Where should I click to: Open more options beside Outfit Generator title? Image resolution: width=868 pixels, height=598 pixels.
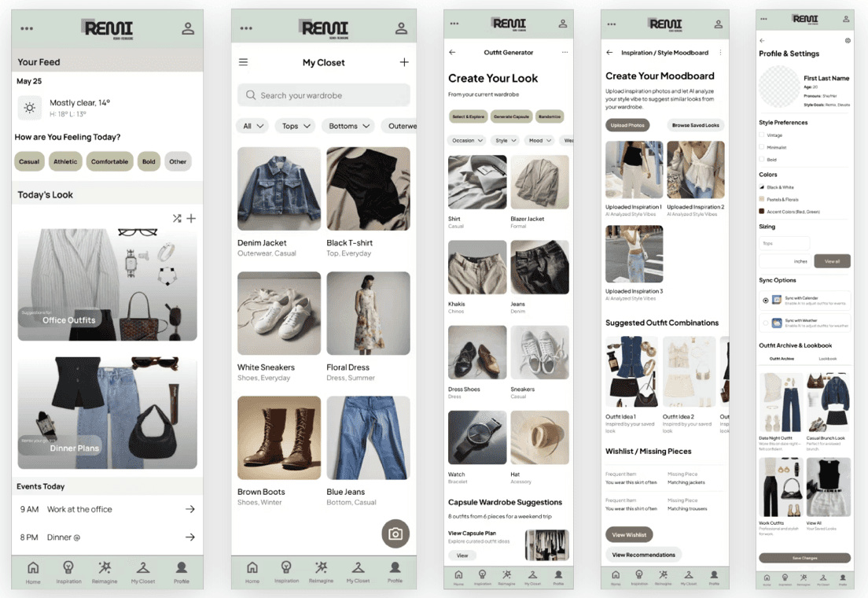565,52
